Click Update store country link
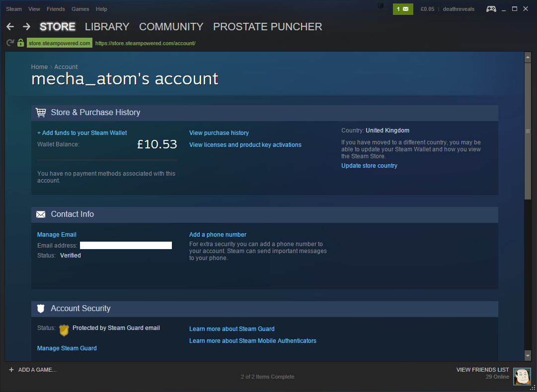Screen dimensions: 537x392 coord(369,166)
